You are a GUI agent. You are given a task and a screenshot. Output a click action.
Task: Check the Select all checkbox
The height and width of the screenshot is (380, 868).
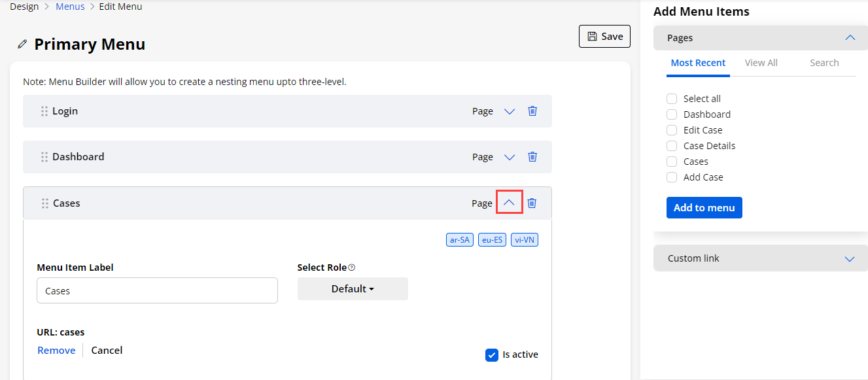point(672,99)
